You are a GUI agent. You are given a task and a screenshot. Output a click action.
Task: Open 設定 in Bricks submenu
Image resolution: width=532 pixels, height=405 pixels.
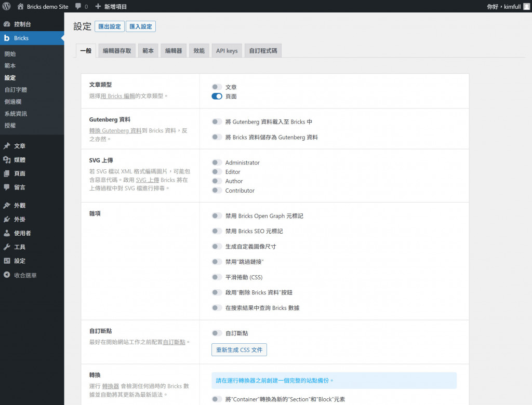coord(10,78)
